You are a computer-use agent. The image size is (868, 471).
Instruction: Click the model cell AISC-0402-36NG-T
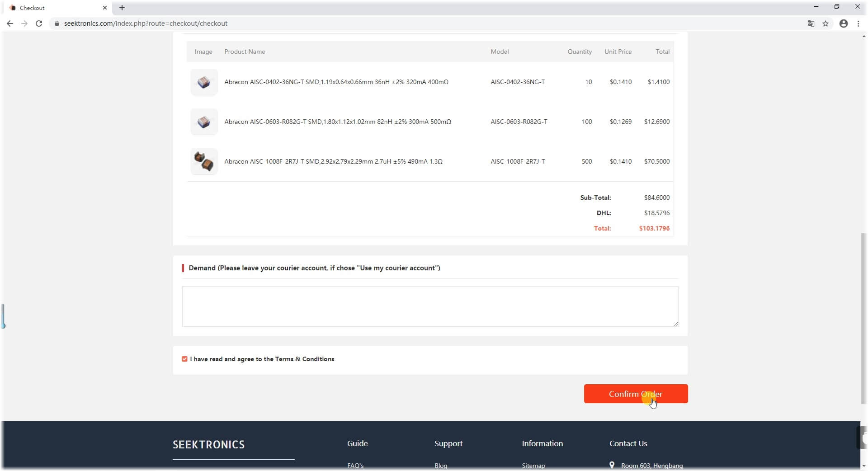click(518, 82)
